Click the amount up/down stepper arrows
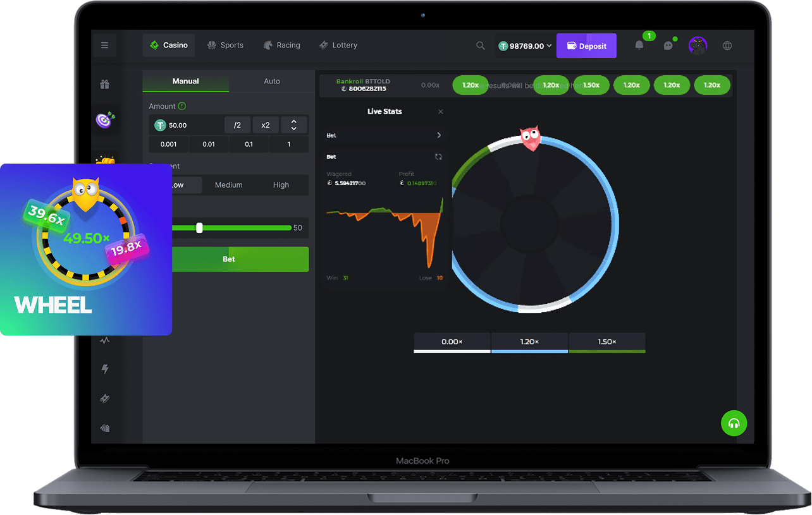This screenshot has width=812, height=515. pyautogui.click(x=293, y=125)
